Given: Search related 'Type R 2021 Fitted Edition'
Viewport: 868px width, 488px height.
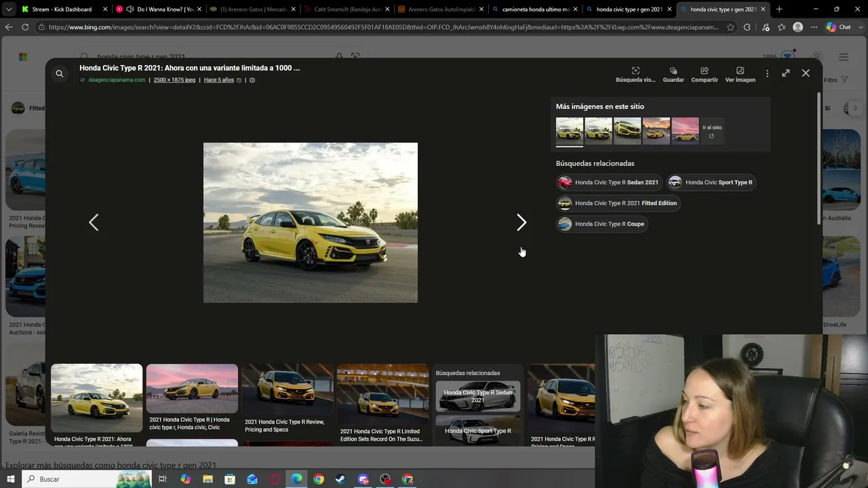Looking at the screenshot, I should [x=618, y=203].
